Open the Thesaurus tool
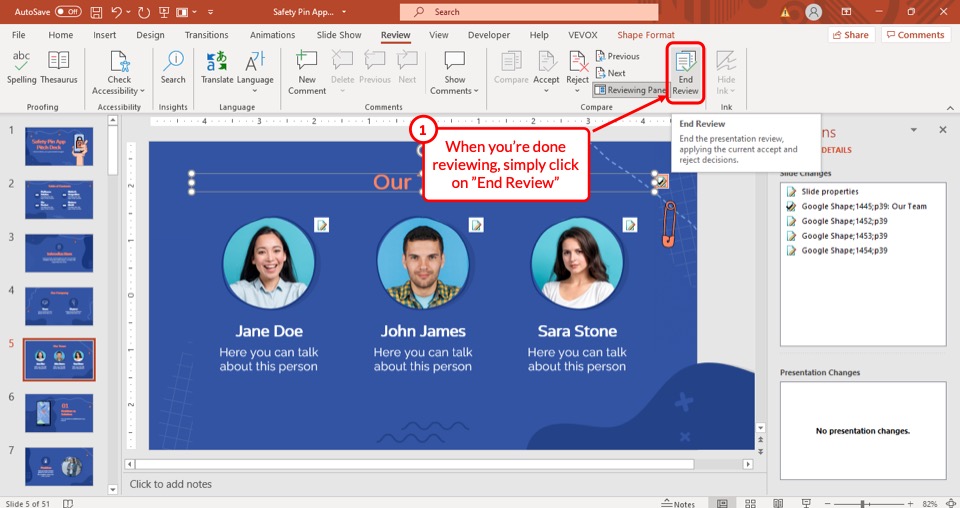Image resolution: width=960 pixels, height=508 pixels. 59,67
